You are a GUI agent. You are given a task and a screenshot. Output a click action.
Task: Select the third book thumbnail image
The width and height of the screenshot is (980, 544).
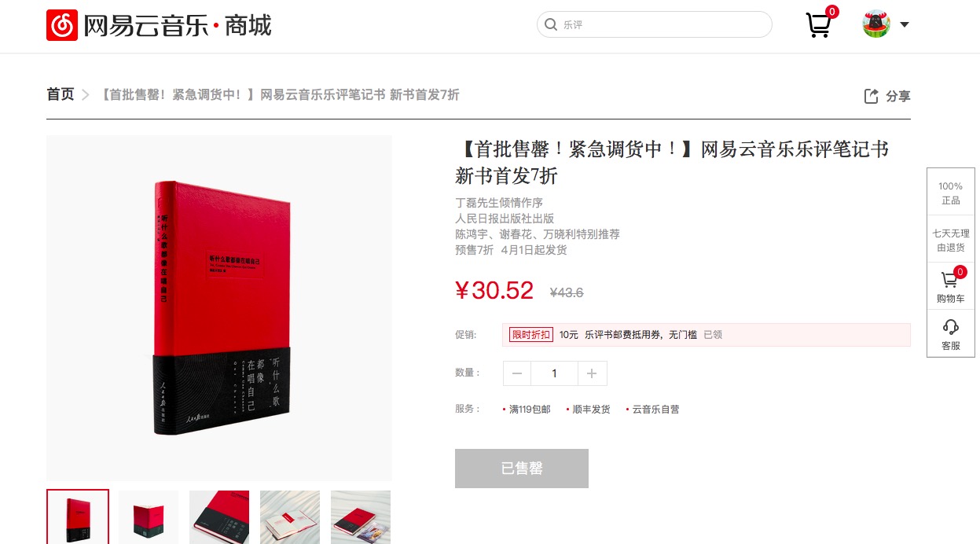click(219, 517)
